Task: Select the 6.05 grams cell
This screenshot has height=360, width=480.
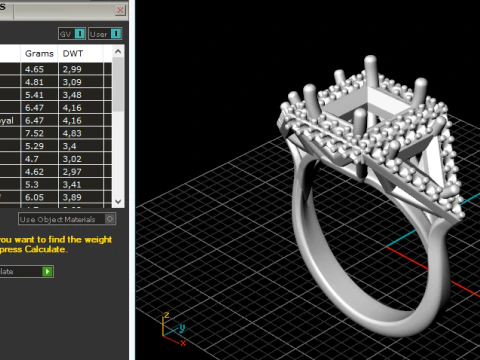Action: click(x=39, y=197)
